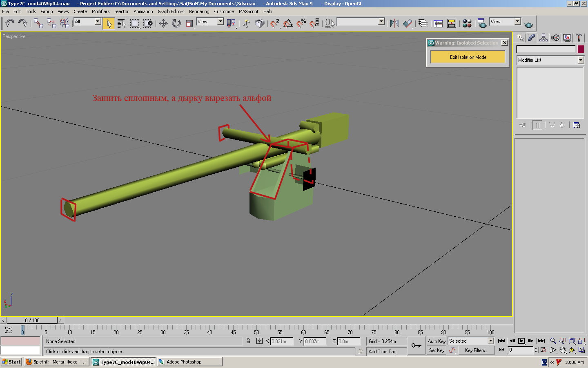
Task: Open the Material Editor
Action: 467,23
